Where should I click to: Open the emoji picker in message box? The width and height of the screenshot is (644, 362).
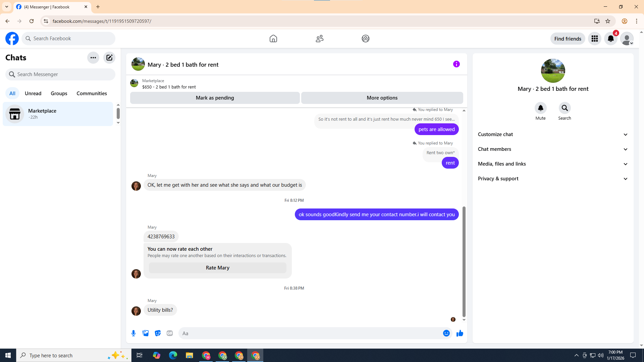point(446,333)
